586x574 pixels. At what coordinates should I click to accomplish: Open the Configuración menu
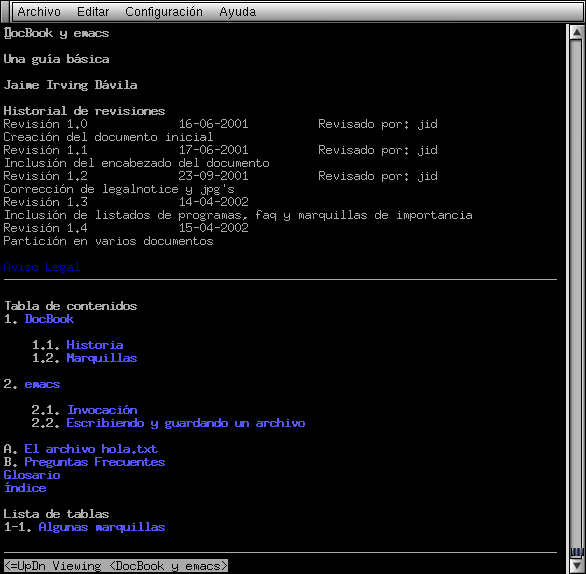coord(164,12)
